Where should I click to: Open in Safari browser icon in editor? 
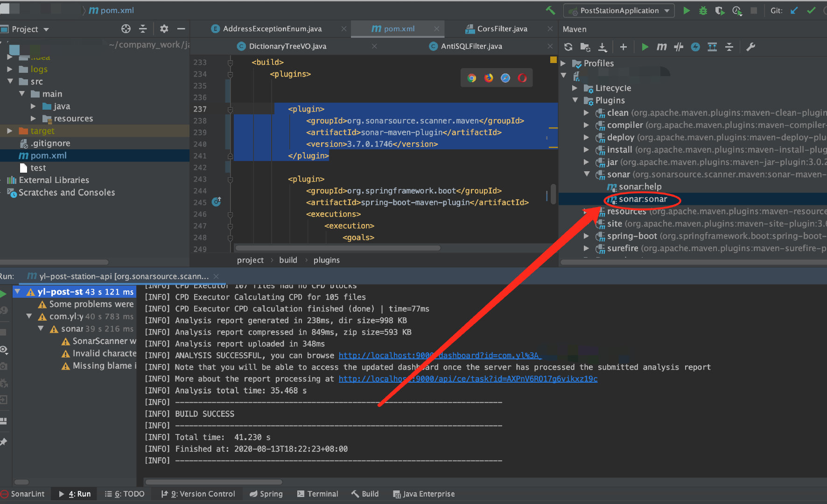[505, 78]
